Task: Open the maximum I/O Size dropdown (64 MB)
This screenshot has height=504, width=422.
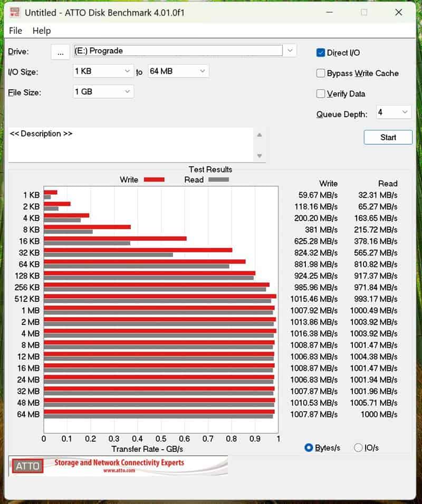Action: (178, 71)
